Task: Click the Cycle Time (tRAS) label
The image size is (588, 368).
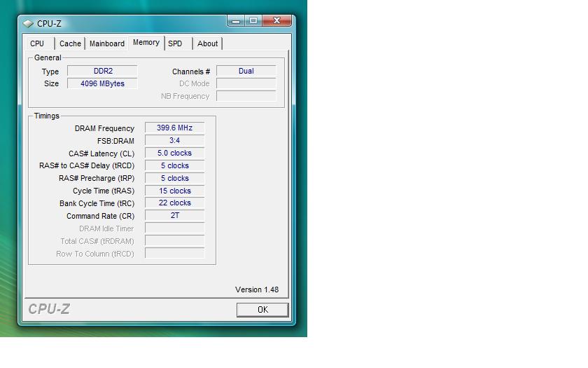Action: [104, 191]
